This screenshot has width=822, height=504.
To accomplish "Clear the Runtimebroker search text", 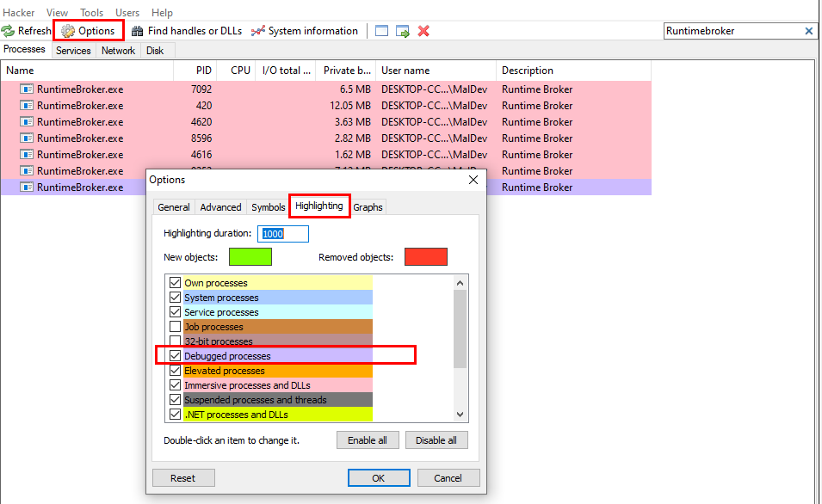I will tap(809, 31).
